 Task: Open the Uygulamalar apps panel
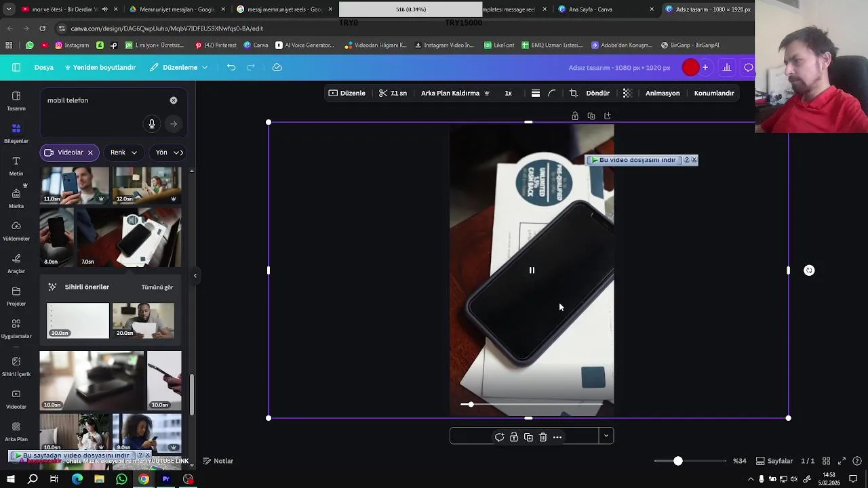(16, 329)
